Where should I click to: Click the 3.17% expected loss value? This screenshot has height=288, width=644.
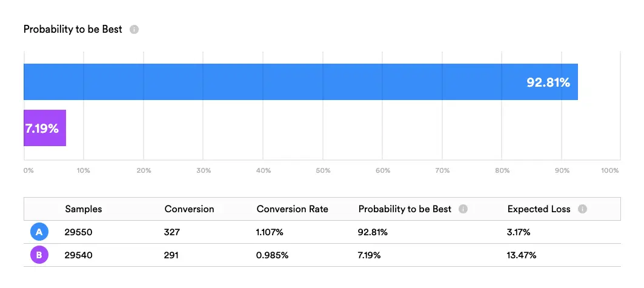point(519,232)
